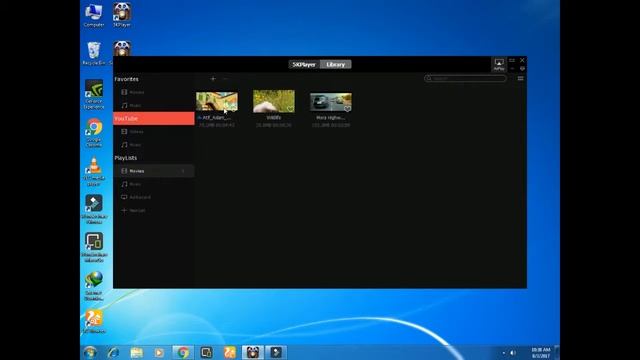Open UC Browser from the taskbar
Screen dimensions: 640x360
coord(229,352)
